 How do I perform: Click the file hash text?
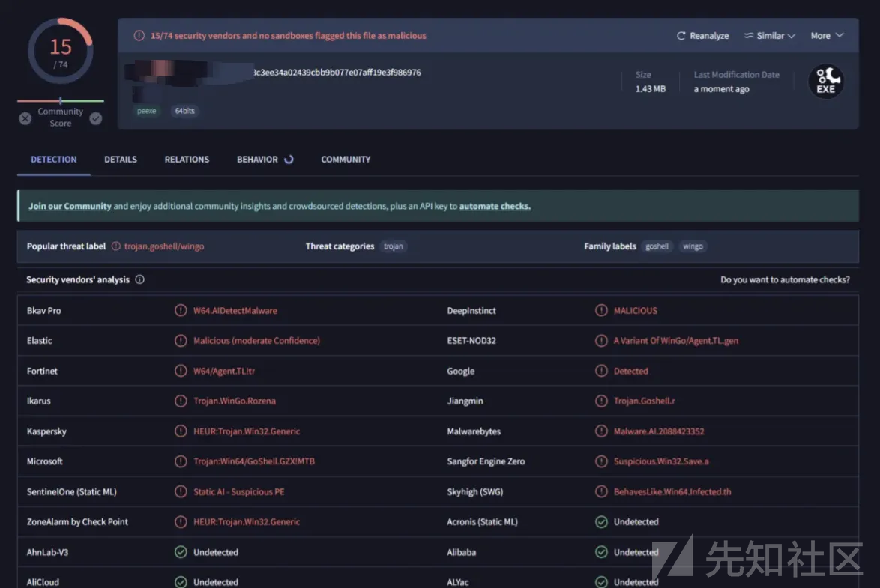pyautogui.click(x=337, y=73)
